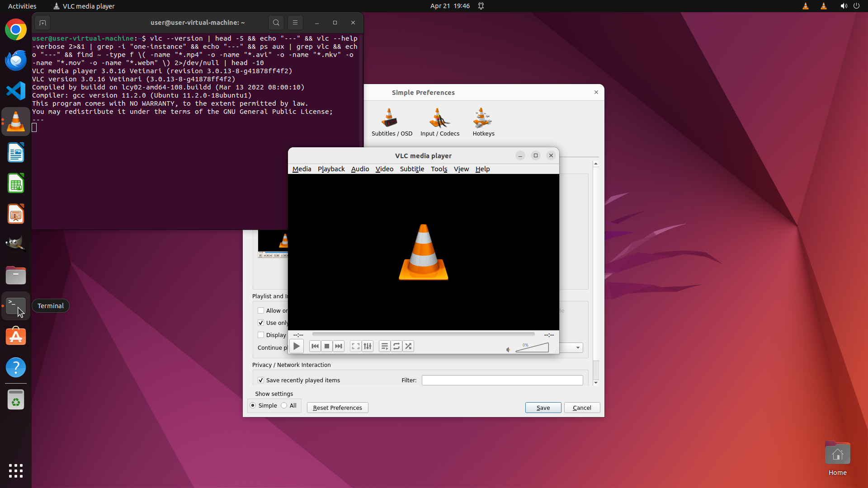Click Reset Preferences button
The height and width of the screenshot is (488, 868).
(x=337, y=408)
